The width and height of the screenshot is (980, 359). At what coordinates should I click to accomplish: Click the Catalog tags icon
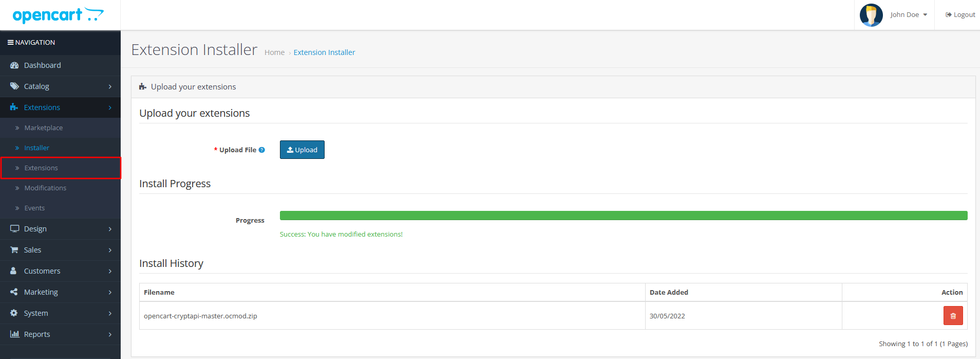point(14,86)
